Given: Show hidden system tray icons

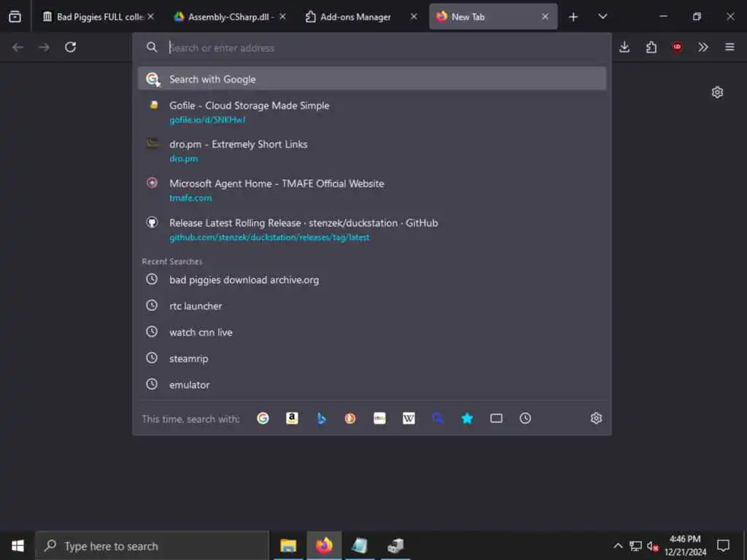Looking at the screenshot, I should 618,545.
